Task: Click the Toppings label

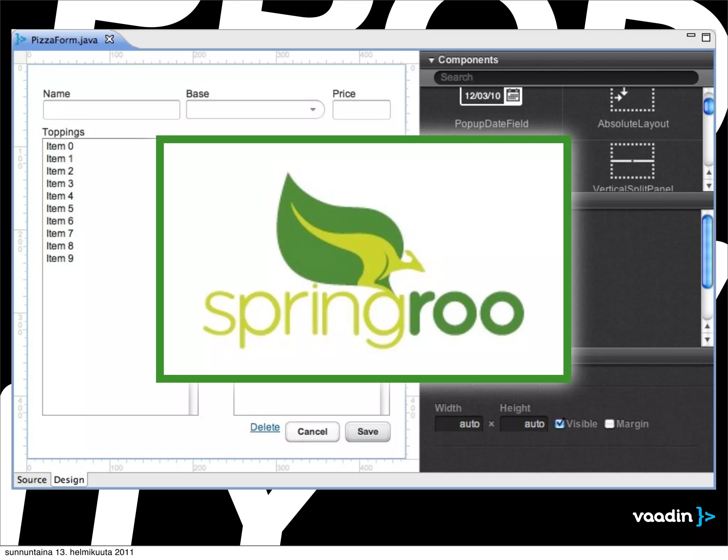Action: tap(63, 132)
